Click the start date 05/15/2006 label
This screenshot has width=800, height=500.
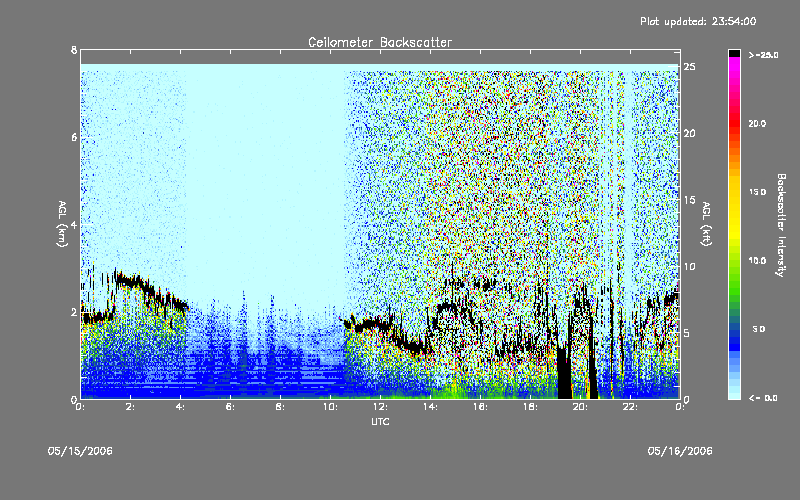coord(80,451)
